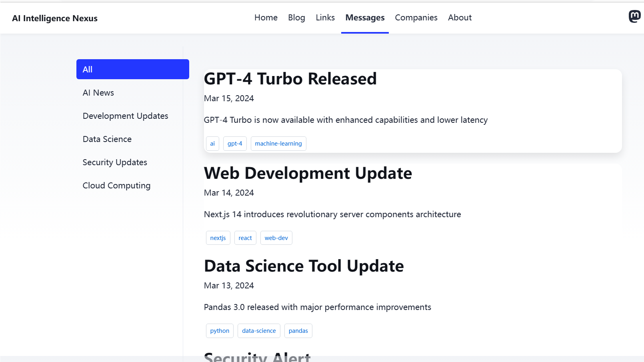Open the Web Development Update post
Screen dimensions: 644x362
pyautogui.click(x=308, y=173)
